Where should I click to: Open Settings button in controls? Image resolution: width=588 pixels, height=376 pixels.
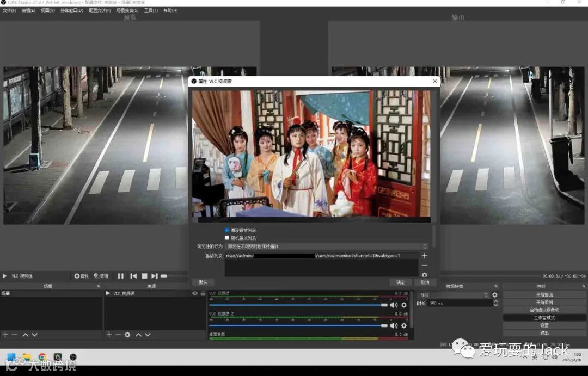click(x=544, y=325)
